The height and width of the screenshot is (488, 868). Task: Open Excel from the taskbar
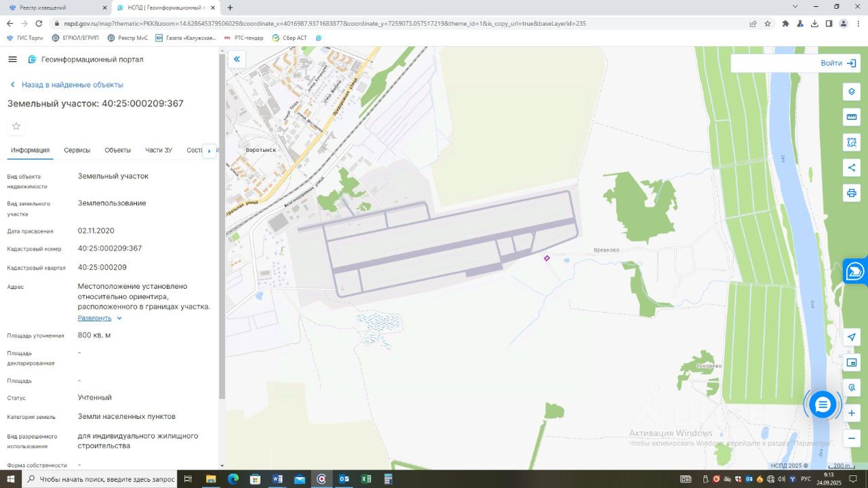point(366,479)
